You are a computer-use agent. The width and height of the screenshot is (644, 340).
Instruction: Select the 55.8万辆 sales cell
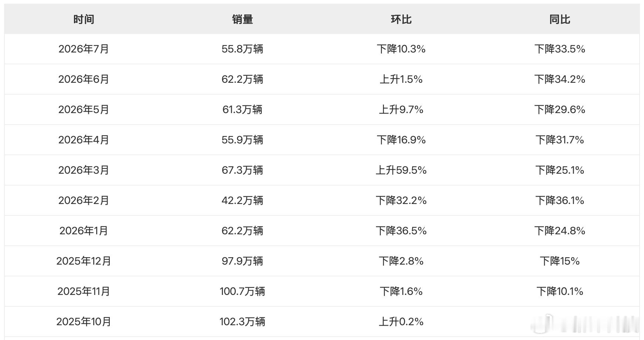point(243,49)
